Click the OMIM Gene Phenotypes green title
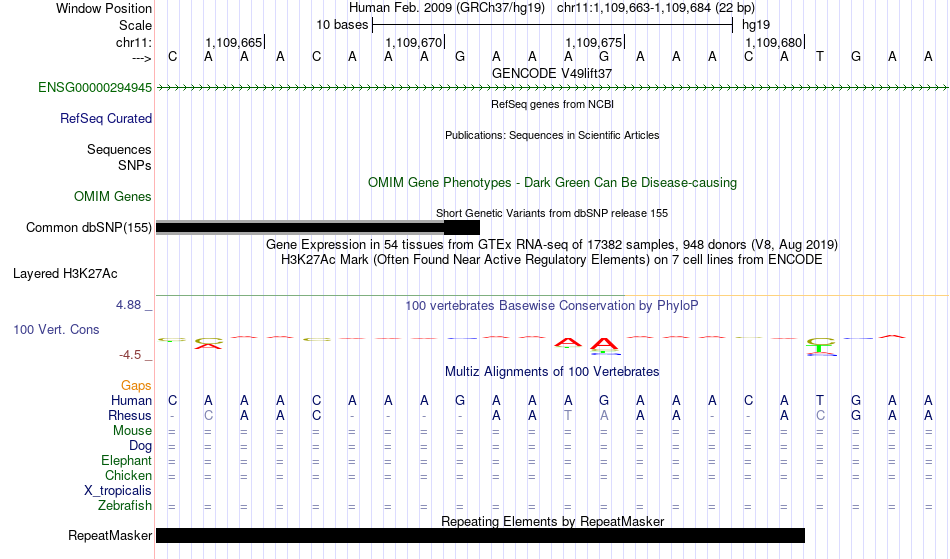950x559 pixels. tap(553, 183)
